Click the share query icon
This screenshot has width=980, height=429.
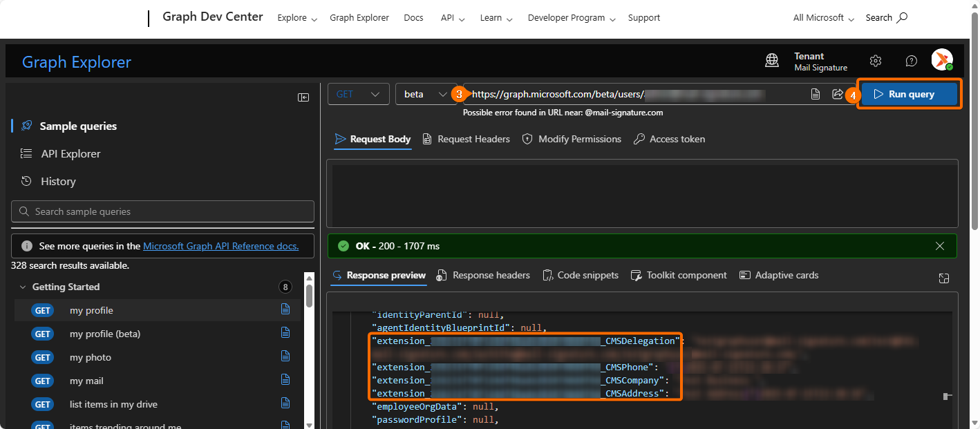coord(837,95)
